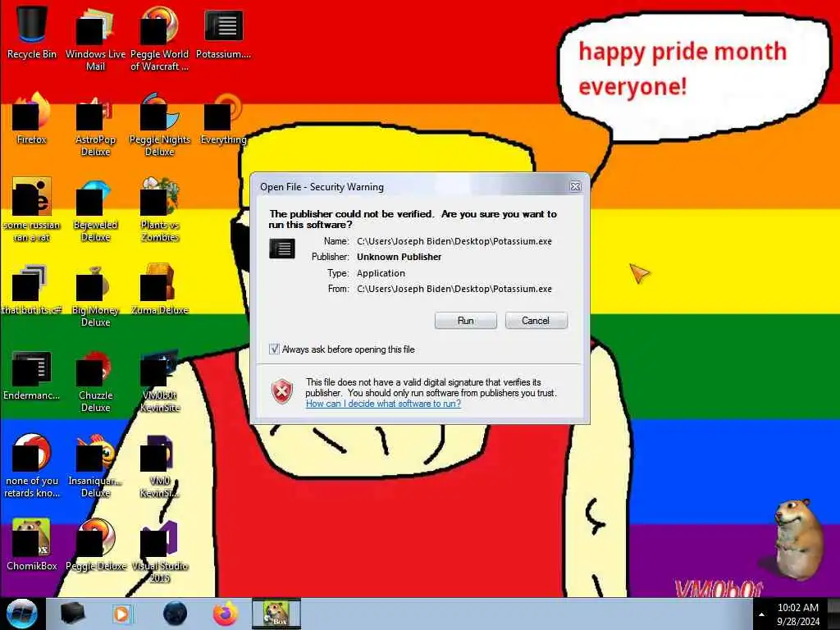
Task: Open the black folder taskbar icon
Action: pos(72,614)
